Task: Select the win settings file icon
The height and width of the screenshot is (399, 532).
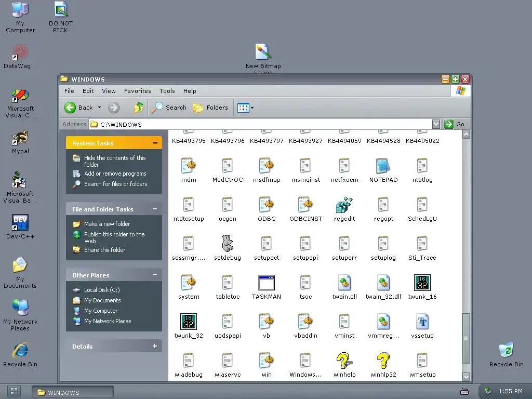Action: [x=267, y=361]
